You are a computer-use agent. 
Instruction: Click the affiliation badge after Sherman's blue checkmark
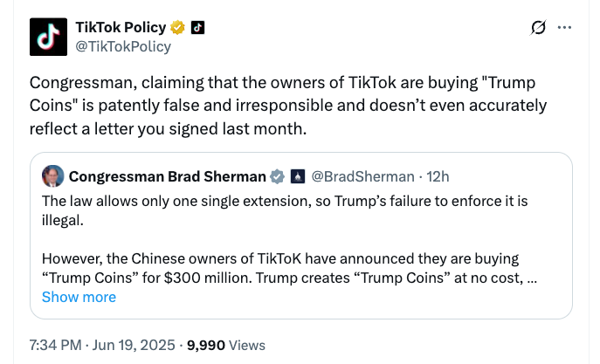tap(297, 176)
